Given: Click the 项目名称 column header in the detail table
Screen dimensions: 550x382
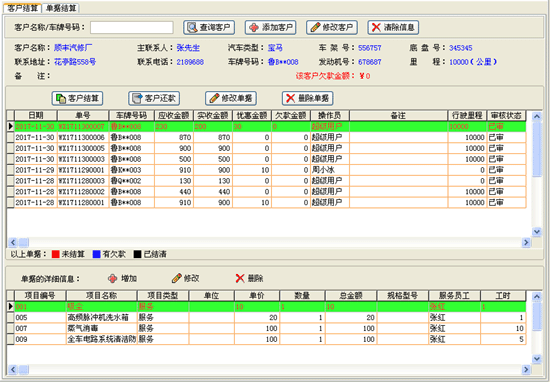Looking at the screenshot, I should pyautogui.click(x=102, y=296).
